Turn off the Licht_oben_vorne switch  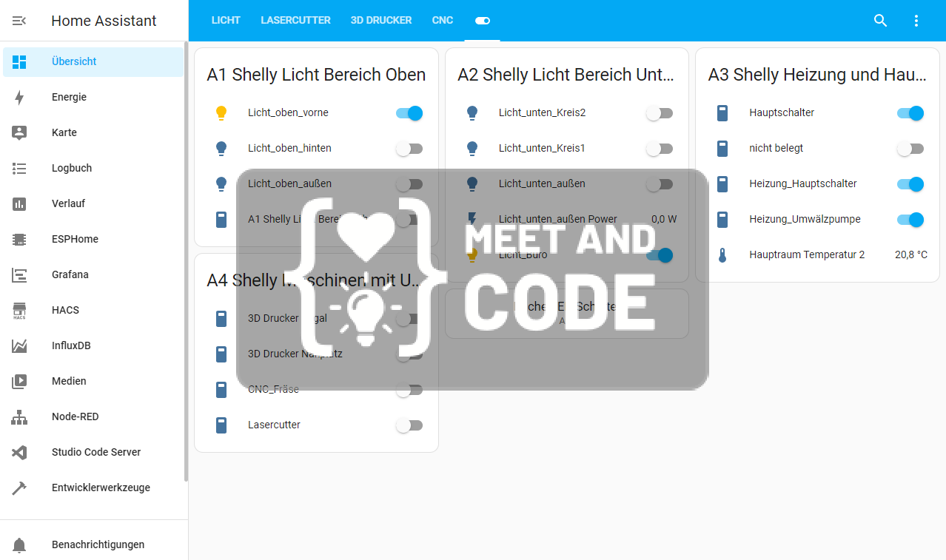[409, 113]
